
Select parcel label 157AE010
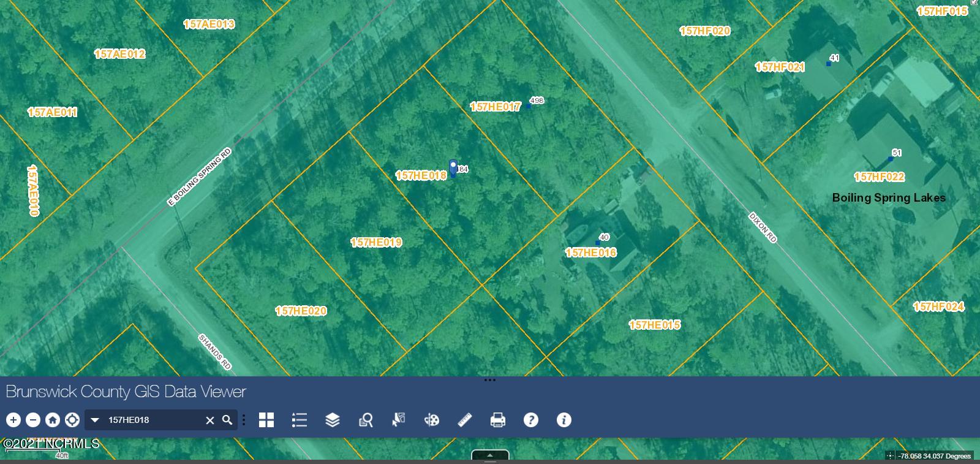click(x=33, y=190)
